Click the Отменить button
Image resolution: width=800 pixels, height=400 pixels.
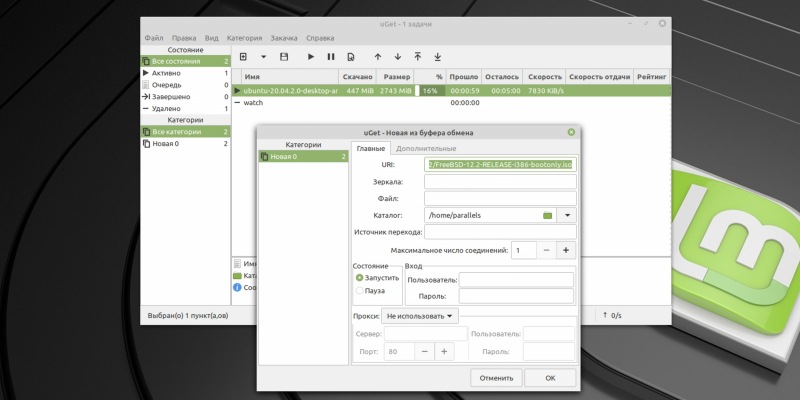(x=496, y=378)
